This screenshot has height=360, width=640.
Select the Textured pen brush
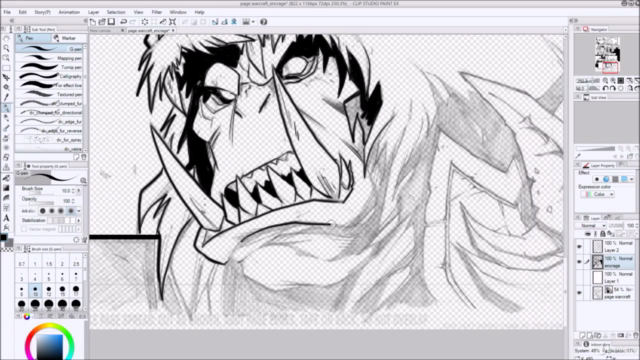pos(49,94)
